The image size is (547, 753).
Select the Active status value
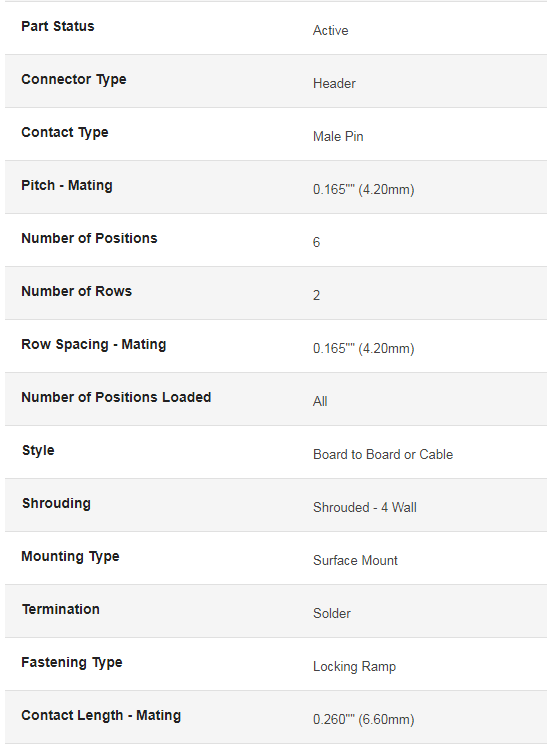point(330,30)
